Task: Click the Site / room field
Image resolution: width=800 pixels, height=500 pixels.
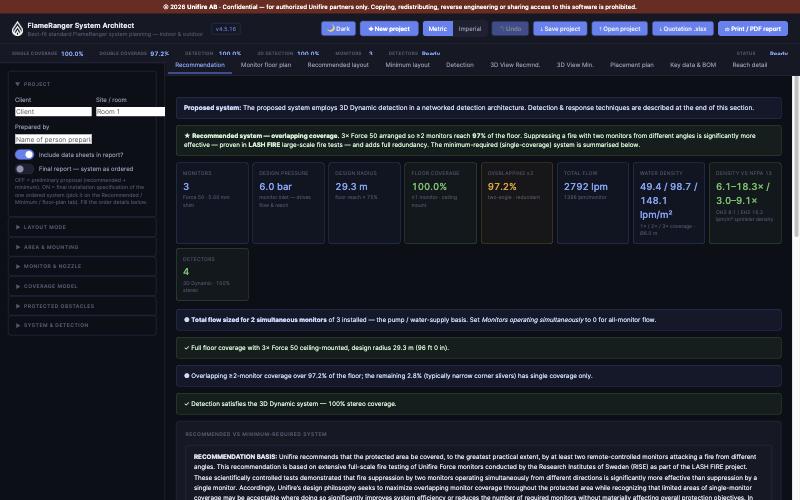Action: (x=130, y=111)
